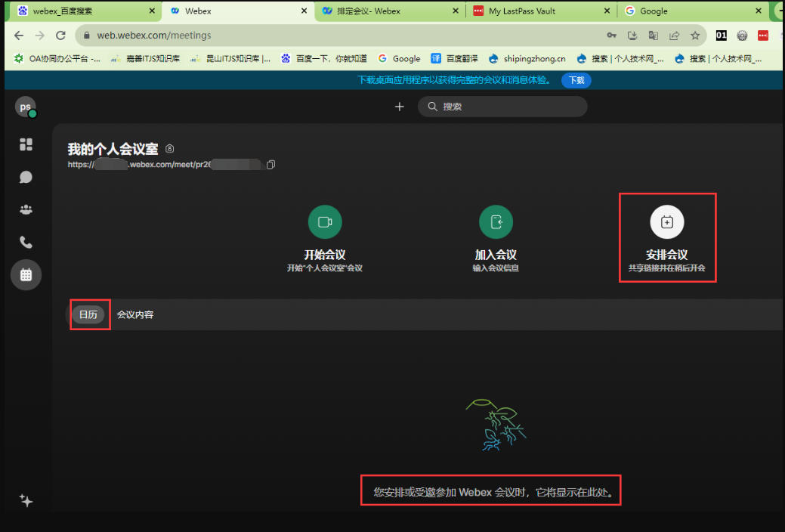Open the 昆山ITJS知识库 bookmark

pyautogui.click(x=230, y=59)
